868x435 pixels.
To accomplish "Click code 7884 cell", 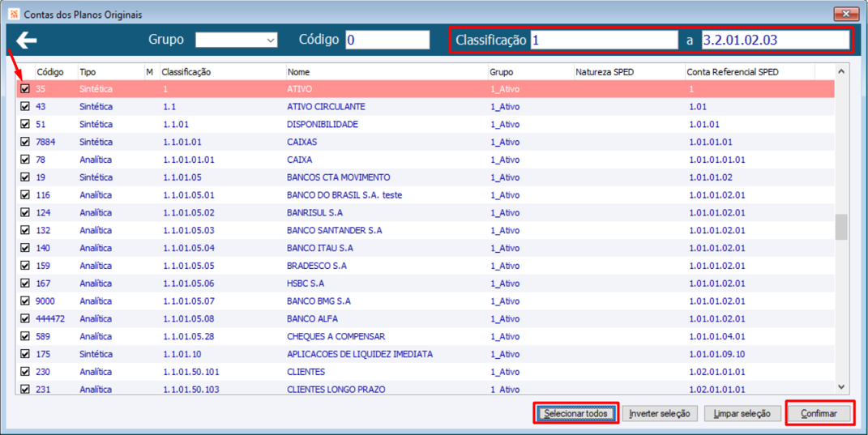I will pyautogui.click(x=45, y=142).
